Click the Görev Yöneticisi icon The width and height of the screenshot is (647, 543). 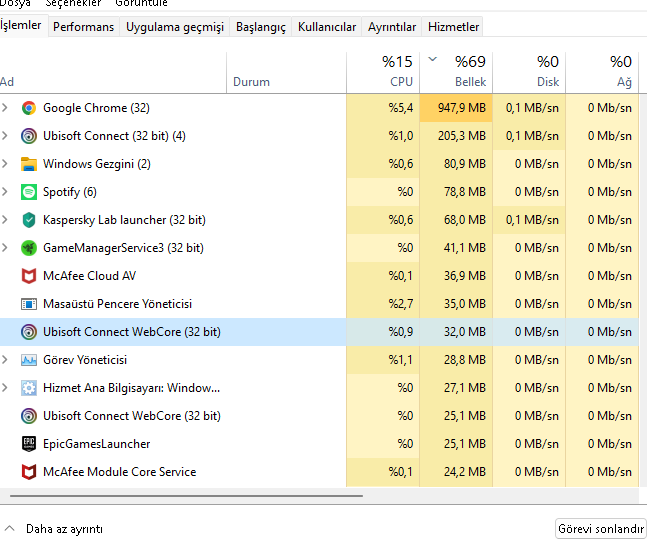point(29,360)
